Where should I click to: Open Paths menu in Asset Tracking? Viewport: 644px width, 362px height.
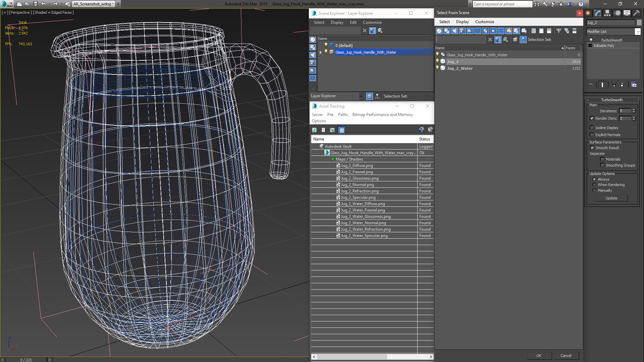tap(343, 115)
